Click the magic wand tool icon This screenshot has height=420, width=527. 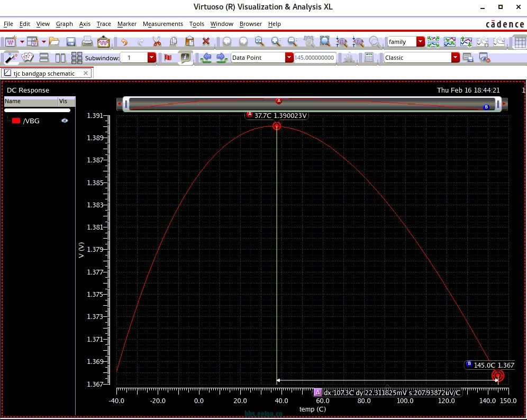tap(11, 58)
